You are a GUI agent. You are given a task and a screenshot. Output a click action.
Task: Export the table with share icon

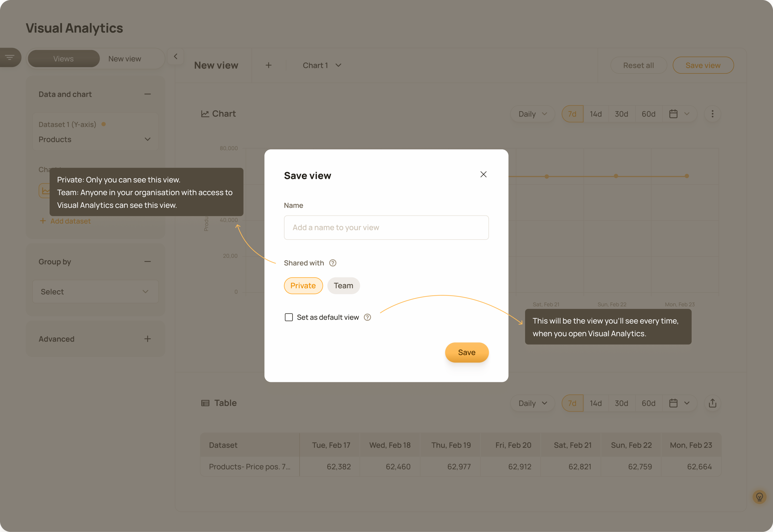pyautogui.click(x=713, y=403)
